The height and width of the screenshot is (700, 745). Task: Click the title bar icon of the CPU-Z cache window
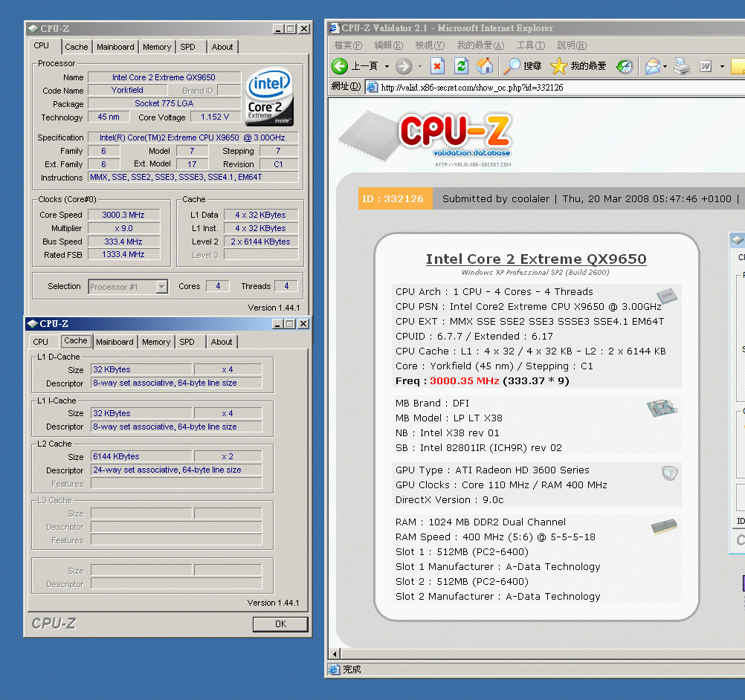32,324
